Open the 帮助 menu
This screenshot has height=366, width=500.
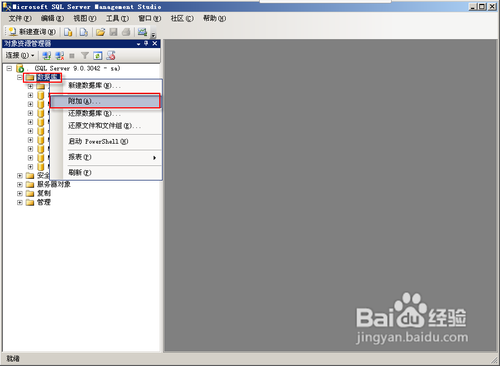point(215,18)
